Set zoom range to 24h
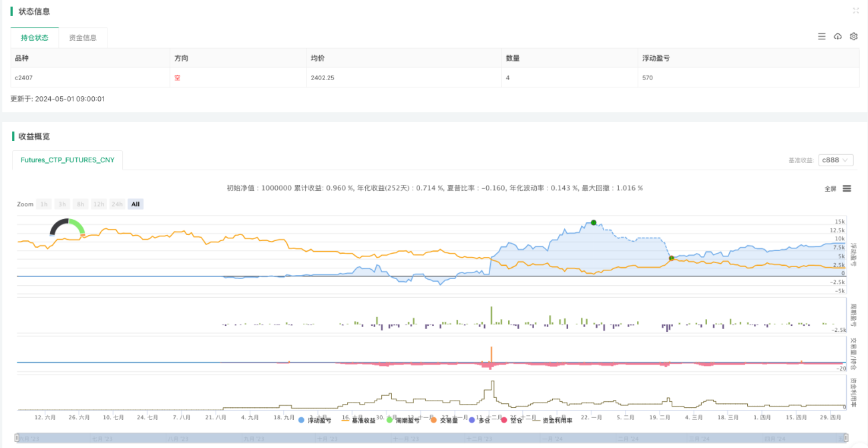Viewport: 868px width, 448px height. click(118, 204)
